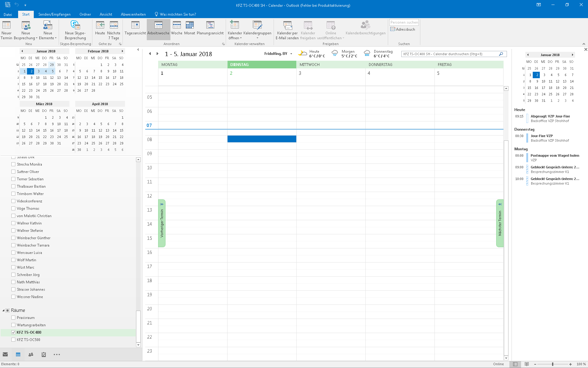Adjust the zoom slider handle
This screenshot has height=368, width=588.
point(553,364)
